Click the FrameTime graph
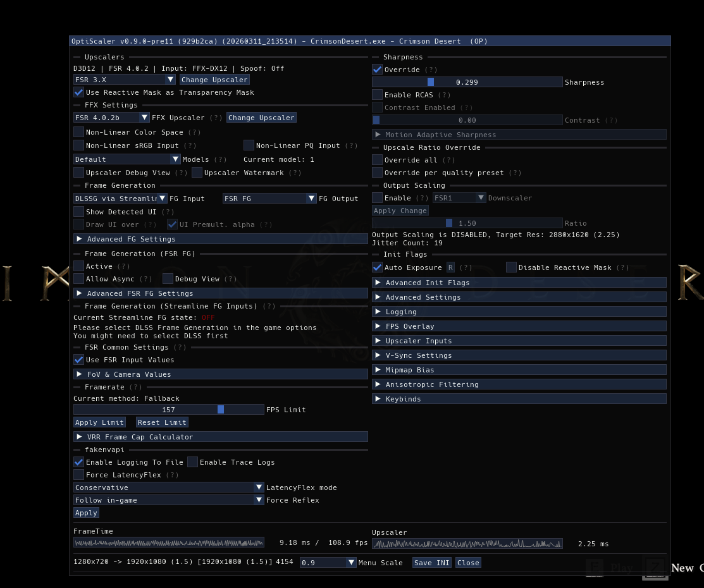This screenshot has width=704, height=588. point(169,542)
